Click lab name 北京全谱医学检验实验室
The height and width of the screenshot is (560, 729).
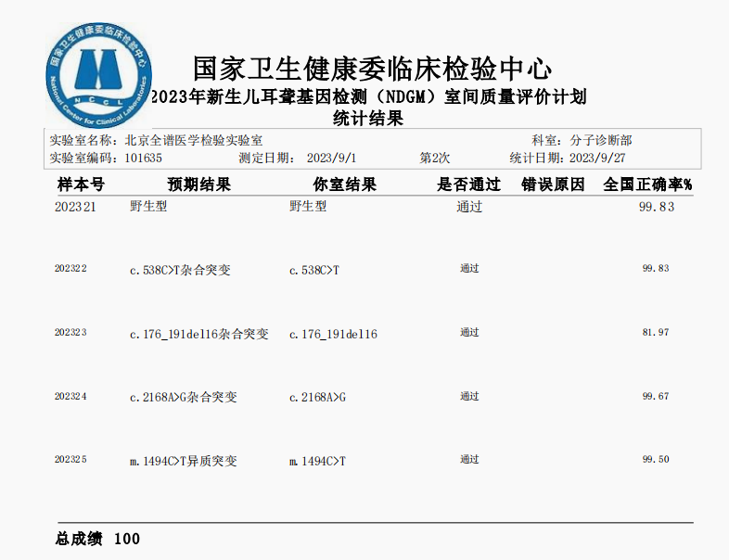194,140
